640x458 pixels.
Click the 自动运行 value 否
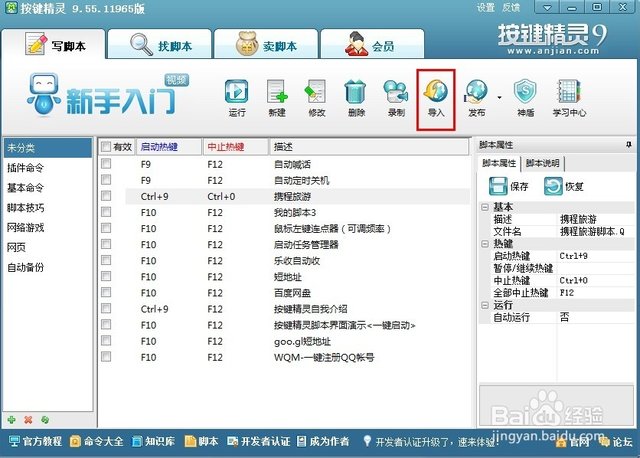tap(596, 317)
